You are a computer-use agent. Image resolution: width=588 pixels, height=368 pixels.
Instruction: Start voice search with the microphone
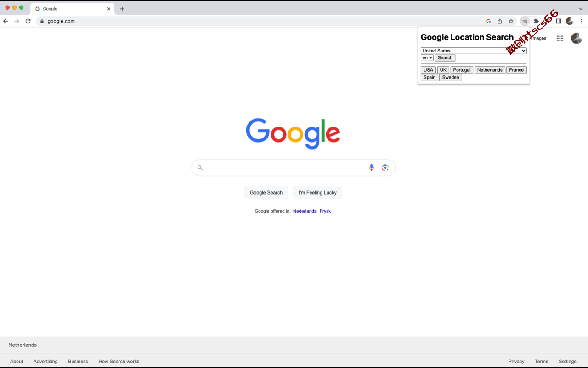372,167
